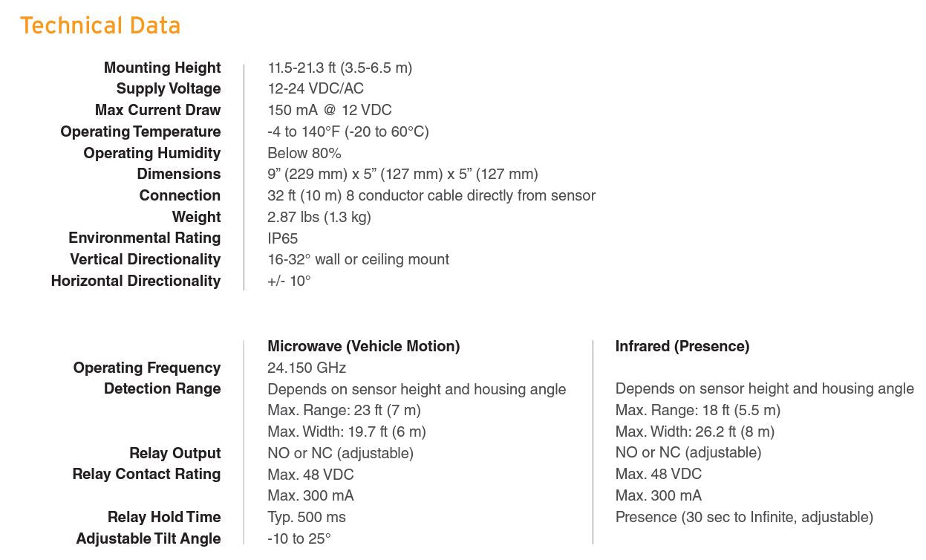Image resolution: width=926 pixels, height=560 pixels.
Task: Click the 24.150 GHz operating frequency value
Action: [306, 368]
